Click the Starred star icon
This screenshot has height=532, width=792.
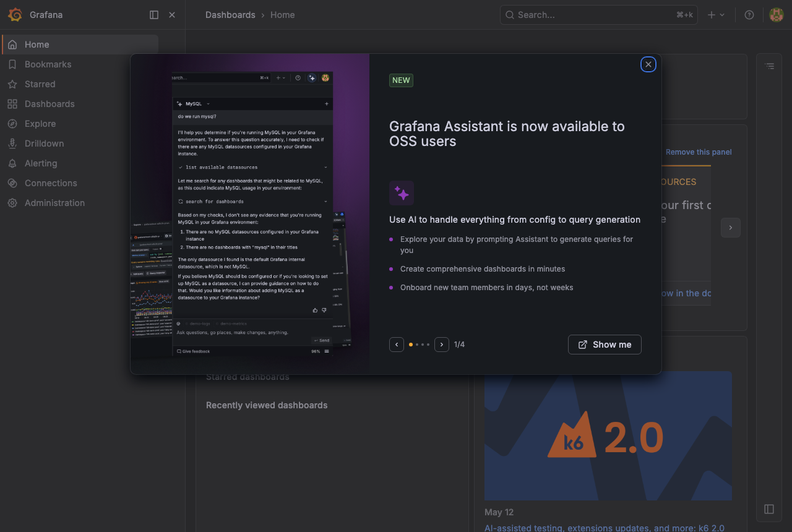[12, 84]
